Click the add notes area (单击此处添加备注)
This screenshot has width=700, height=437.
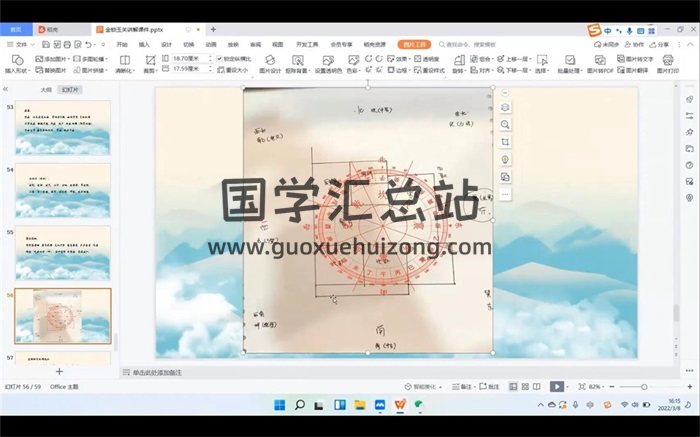157,372
